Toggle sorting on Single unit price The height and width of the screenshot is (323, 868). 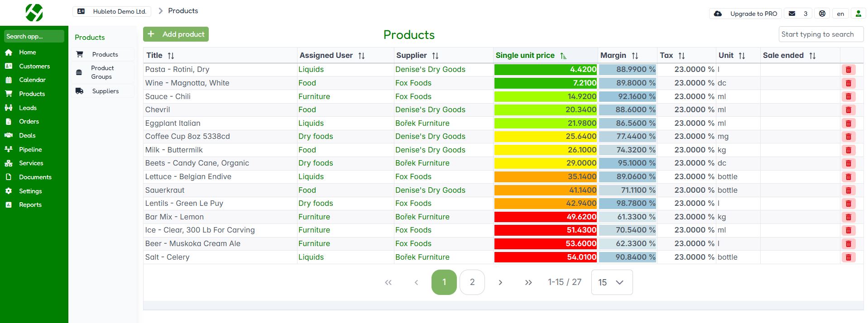[x=563, y=56]
